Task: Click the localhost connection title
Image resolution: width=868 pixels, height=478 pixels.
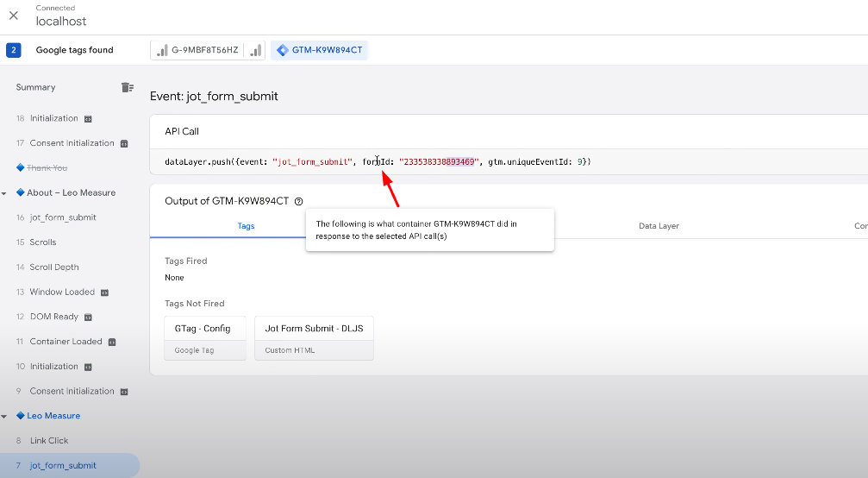Action: click(61, 21)
